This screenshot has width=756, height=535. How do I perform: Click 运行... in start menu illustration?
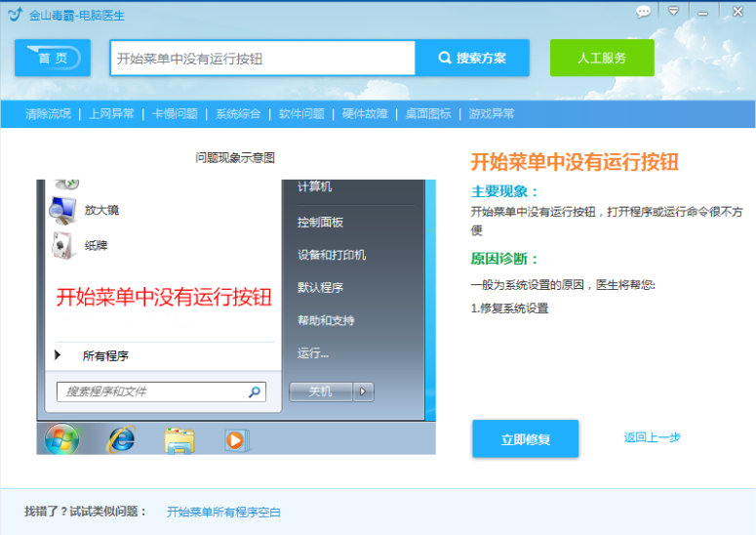coord(313,353)
